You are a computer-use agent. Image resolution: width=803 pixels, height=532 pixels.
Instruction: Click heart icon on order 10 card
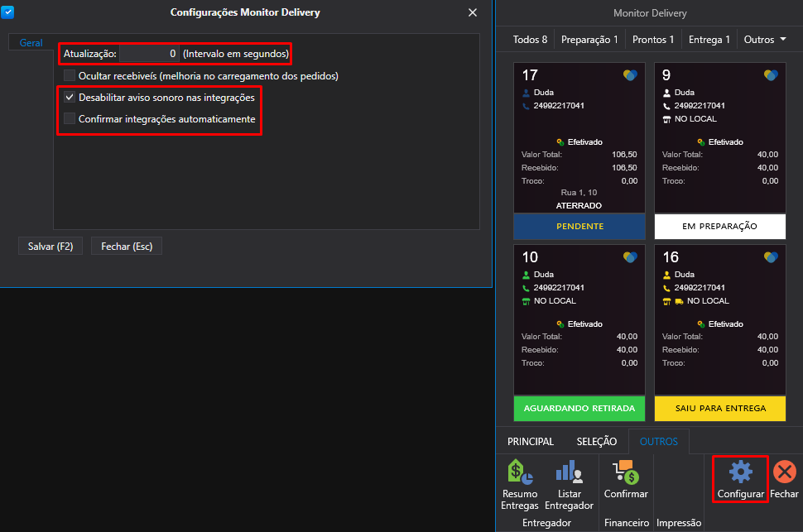(630, 257)
